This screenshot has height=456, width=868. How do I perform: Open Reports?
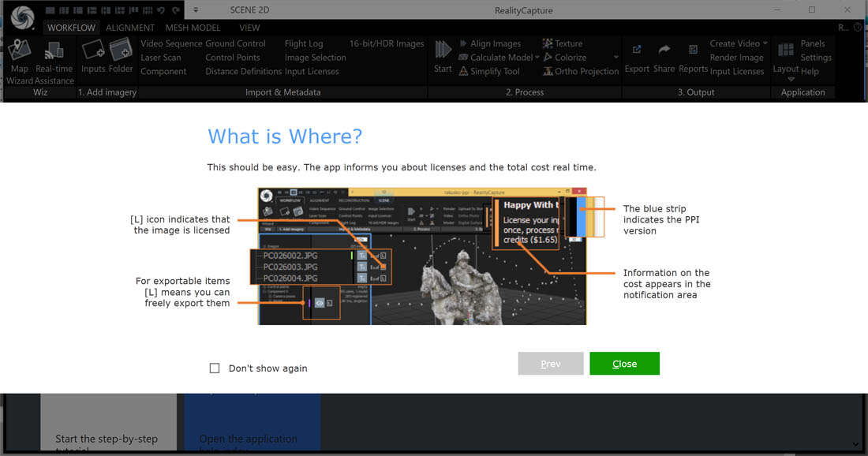(x=693, y=58)
